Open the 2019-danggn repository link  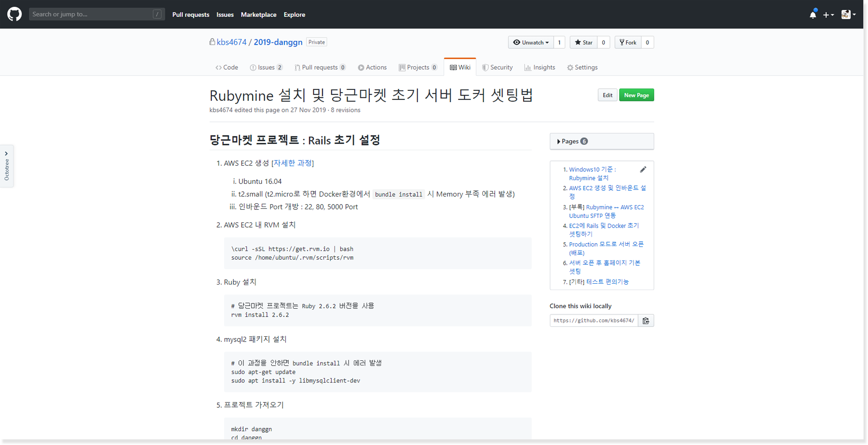coord(278,42)
